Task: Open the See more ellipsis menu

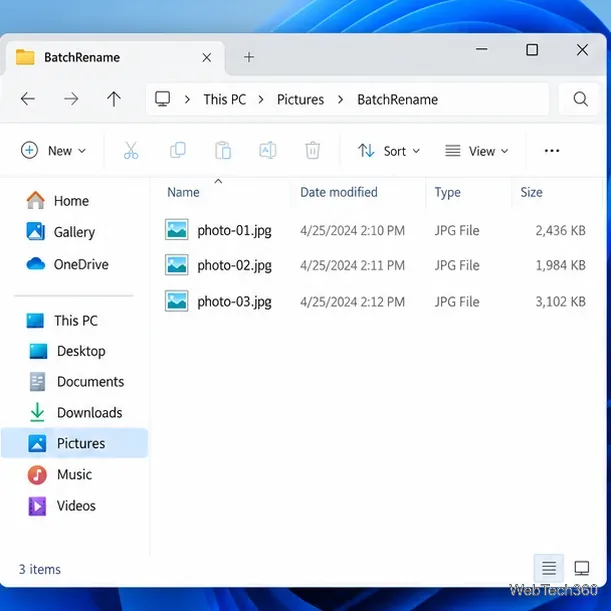Action: (x=552, y=150)
